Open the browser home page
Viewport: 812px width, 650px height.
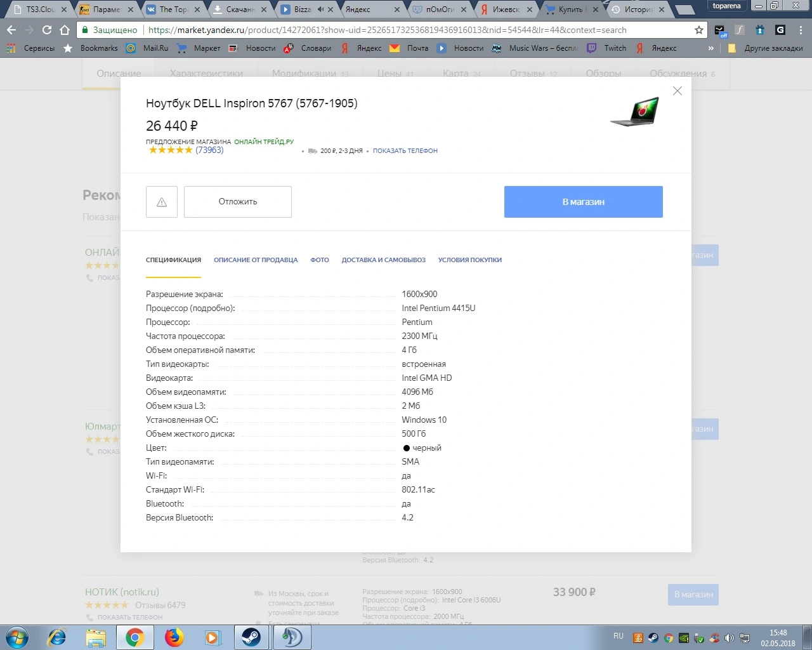point(65,30)
